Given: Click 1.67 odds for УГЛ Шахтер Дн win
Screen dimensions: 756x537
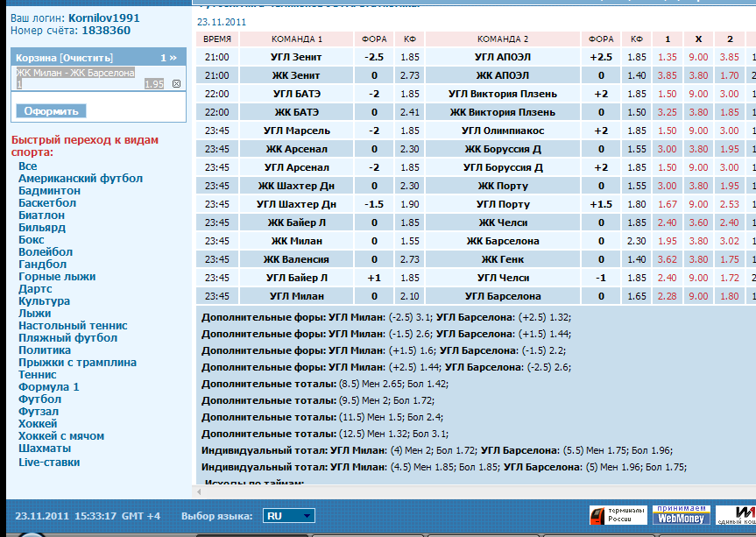Looking at the screenshot, I should 668,204.
